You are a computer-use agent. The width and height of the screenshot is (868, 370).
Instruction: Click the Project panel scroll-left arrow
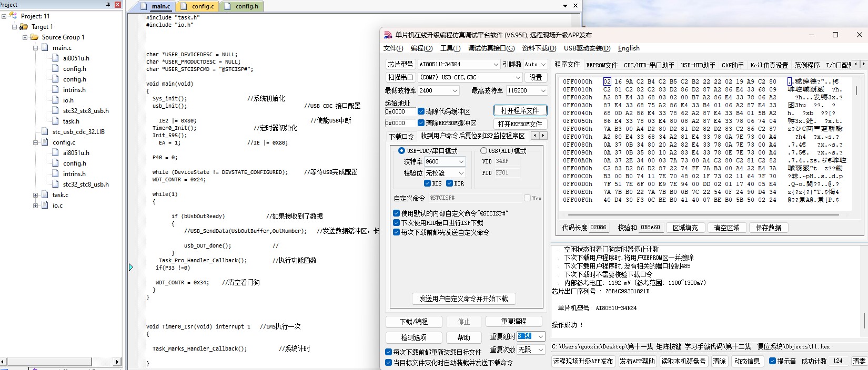coord(3,362)
